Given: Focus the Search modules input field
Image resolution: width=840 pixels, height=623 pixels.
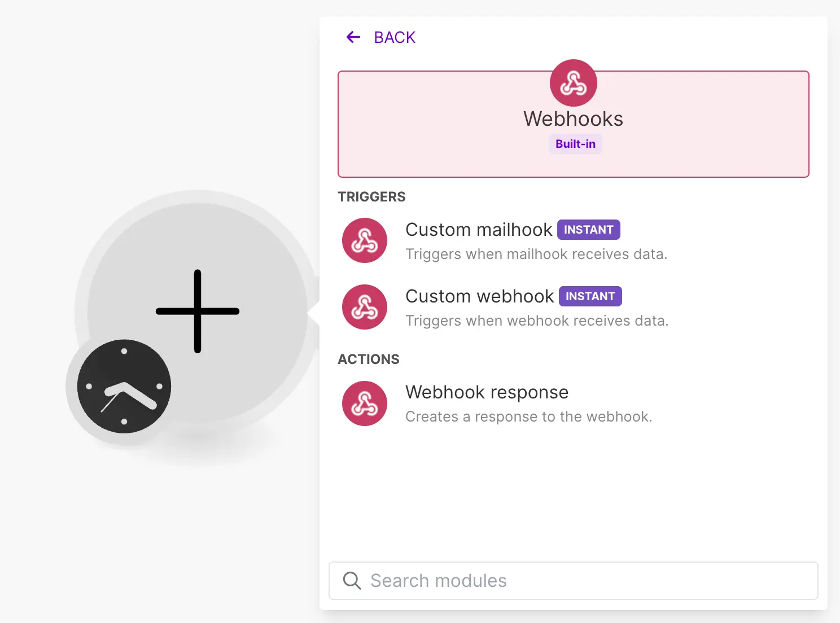Looking at the screenshot, I should click(574, 581).
